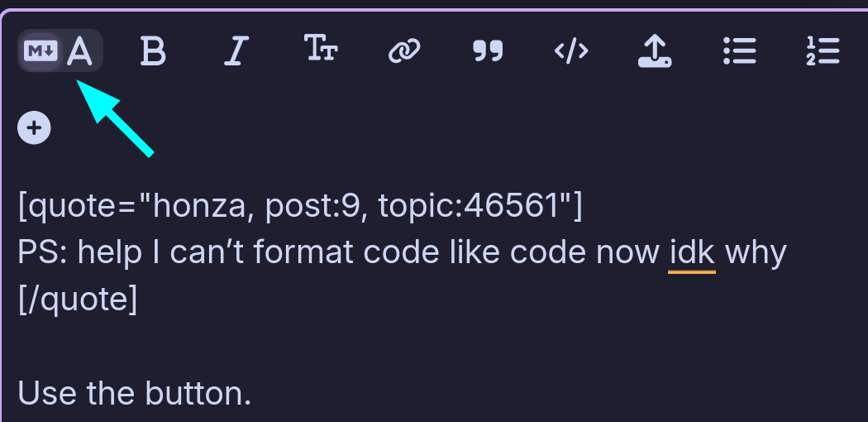Click the empty line below the [/quote] tag
The width and height of the screenshot is (868, 422).
(248, 346)
